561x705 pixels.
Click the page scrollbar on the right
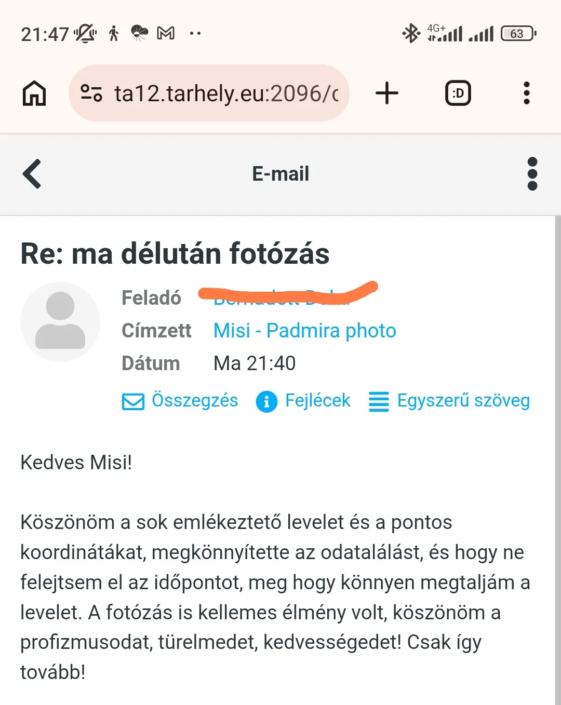558,460
